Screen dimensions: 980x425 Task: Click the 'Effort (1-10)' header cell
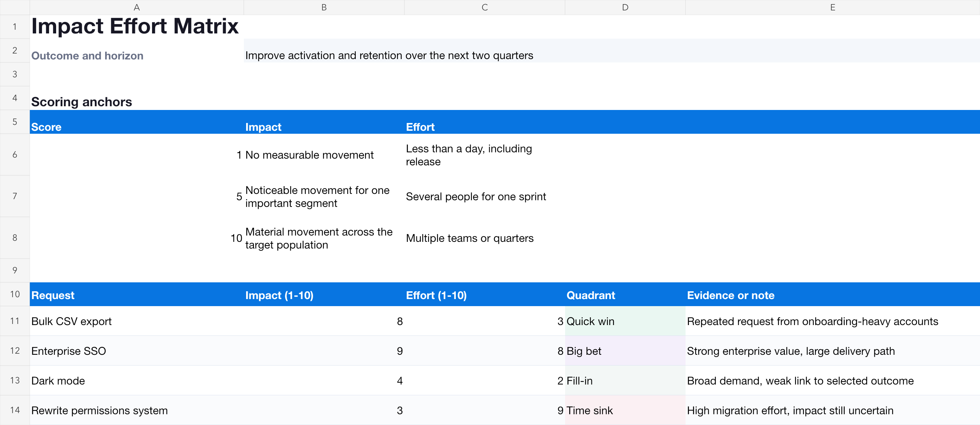tap(484, 294)
